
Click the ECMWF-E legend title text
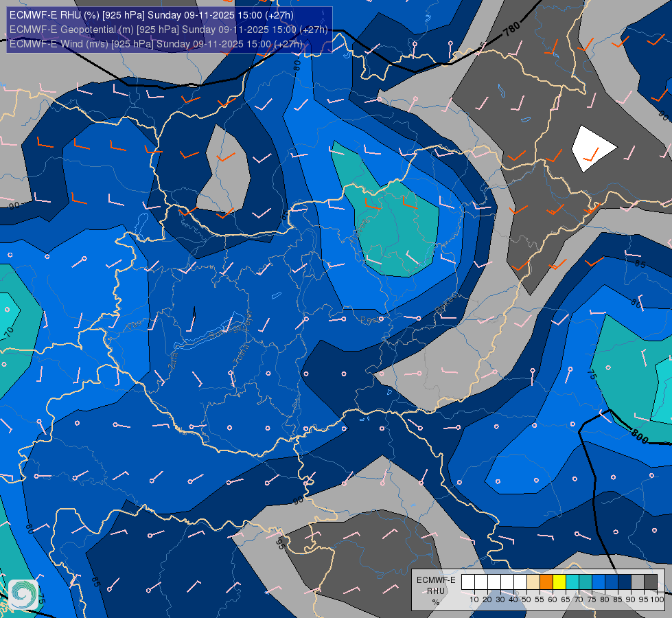pyautogui.click(x=437, y=580)
